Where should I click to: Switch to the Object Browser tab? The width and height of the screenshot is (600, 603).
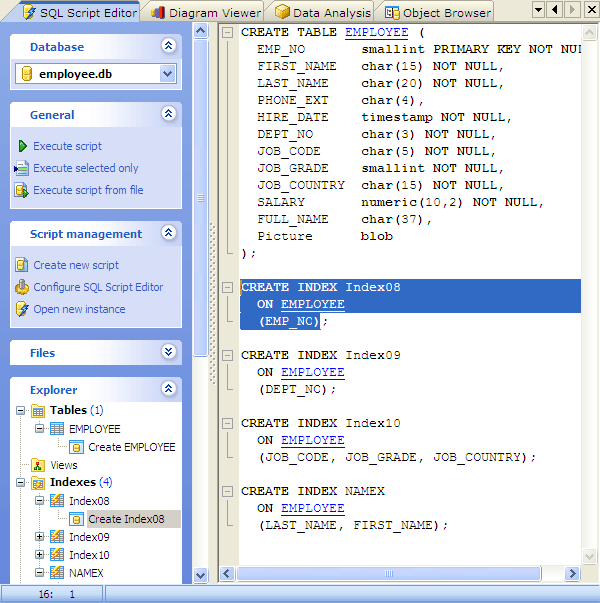[438, 13]
